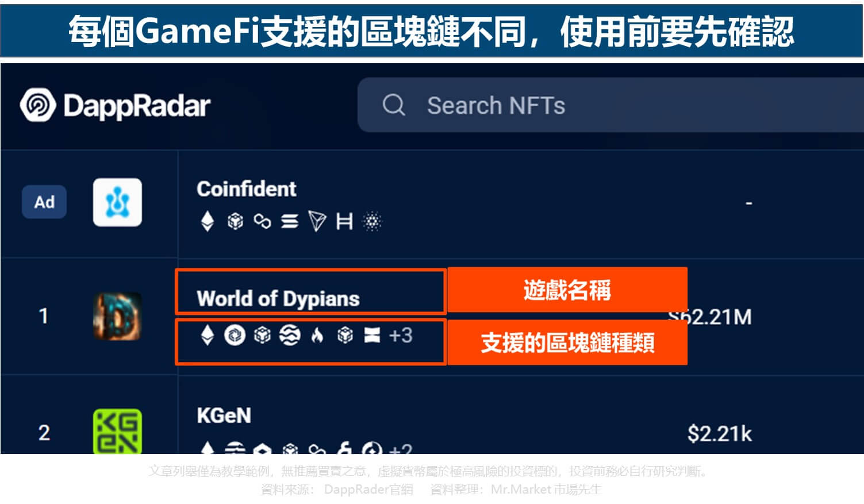
Task: Expand the +3 more chains indicator
Action: (x=401, y=335)
